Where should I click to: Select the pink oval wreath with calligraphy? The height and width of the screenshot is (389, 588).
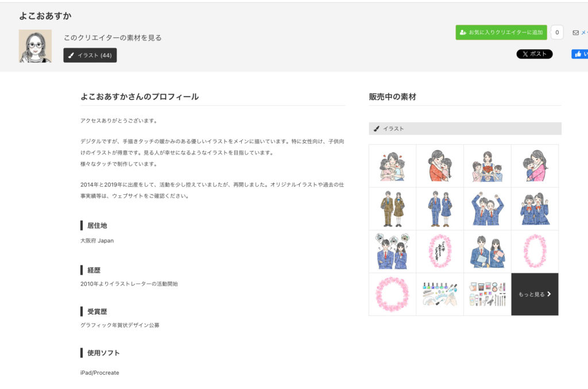click(x=440, y=252)
